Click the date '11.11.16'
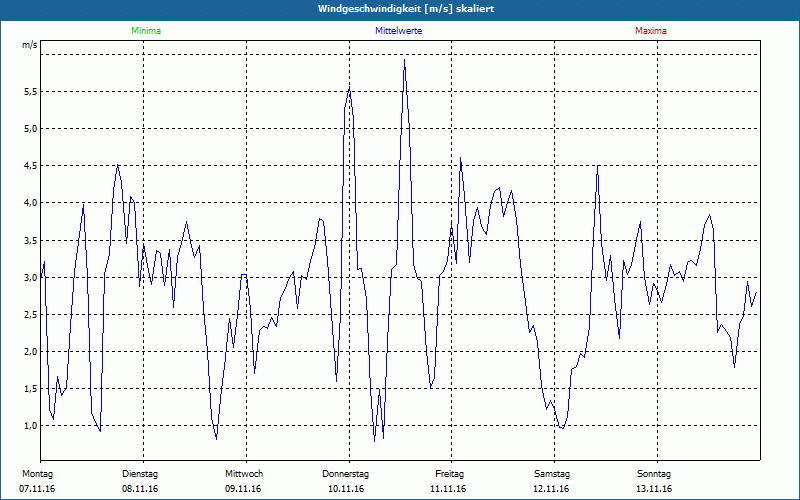 pos(448,489)
